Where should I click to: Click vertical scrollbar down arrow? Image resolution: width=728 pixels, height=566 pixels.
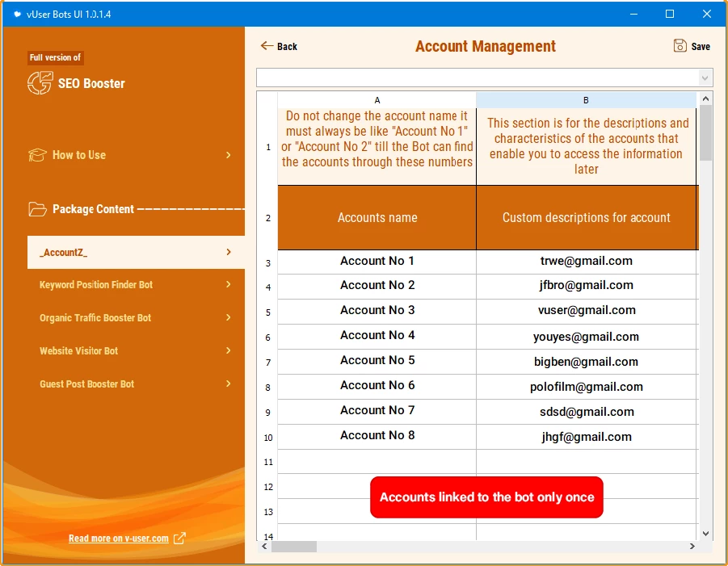[705, 534]
